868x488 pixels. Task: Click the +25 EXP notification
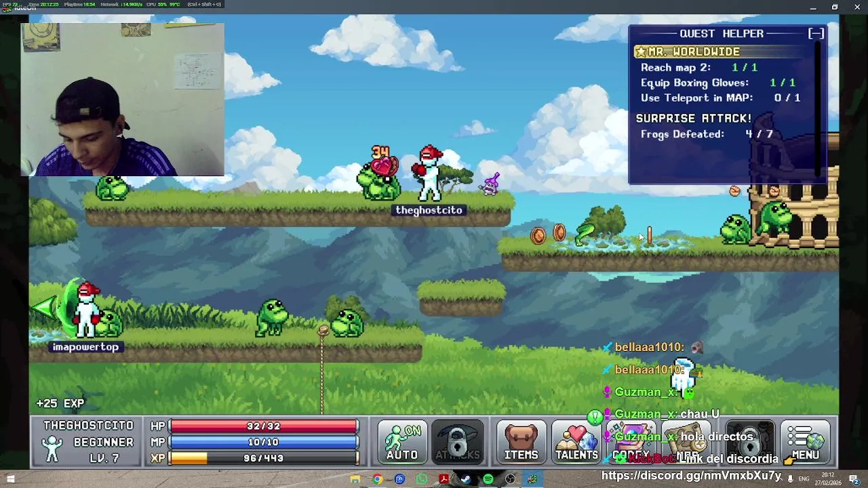point(60,403)
